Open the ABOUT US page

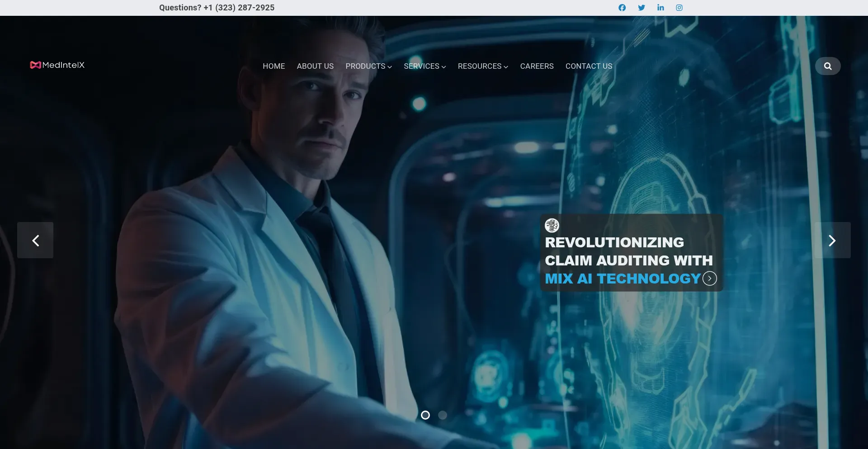click(315, 66)
